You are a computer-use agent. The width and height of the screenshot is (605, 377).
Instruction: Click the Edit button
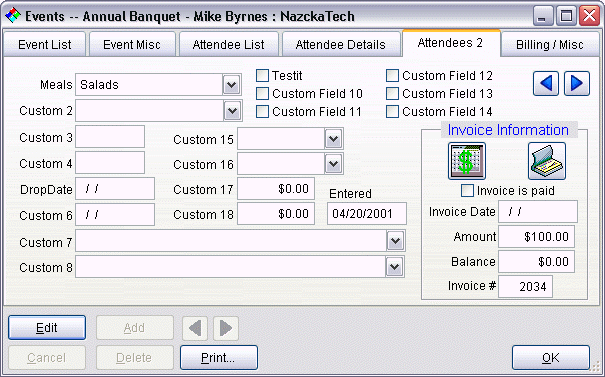pos(47,328)
